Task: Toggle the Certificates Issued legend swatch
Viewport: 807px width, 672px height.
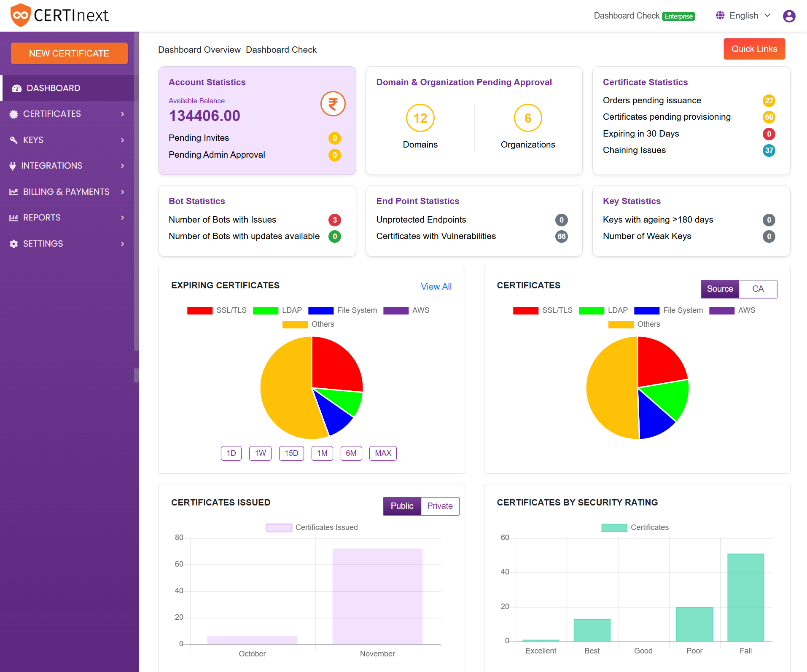Action: click(x=279, y=528)
